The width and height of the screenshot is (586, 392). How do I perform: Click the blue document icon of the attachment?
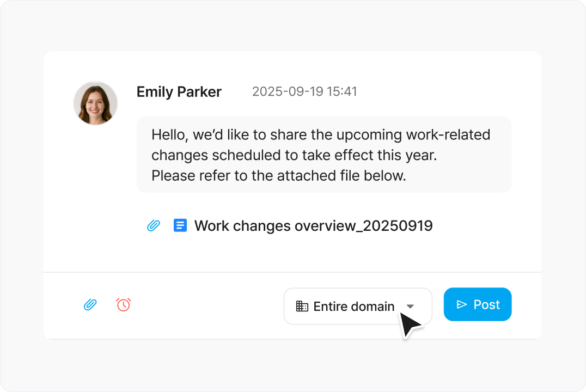point(180,225)
